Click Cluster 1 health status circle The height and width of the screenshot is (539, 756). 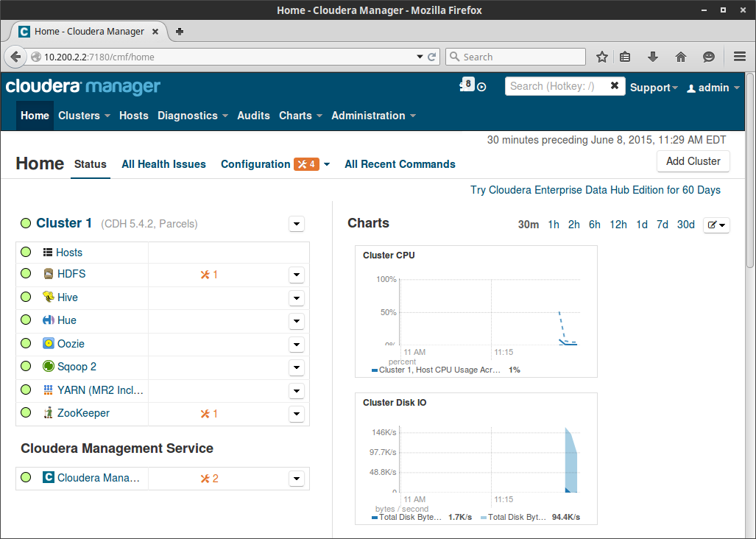(x=26, y=222)
